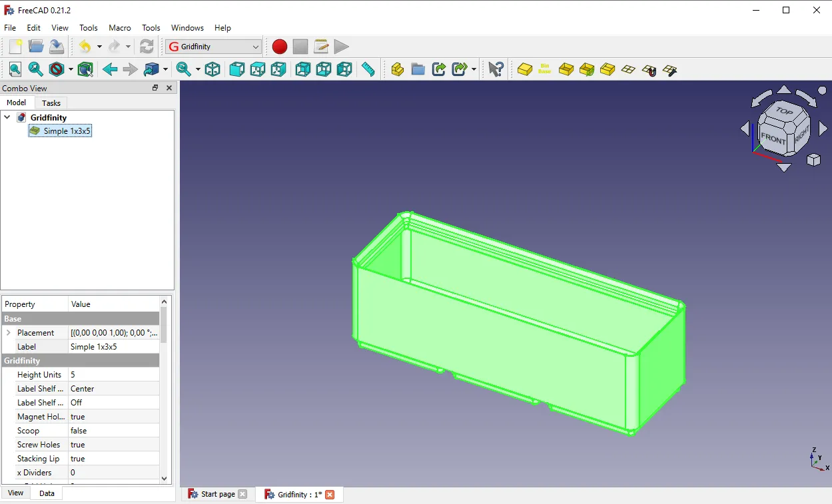
Task: Open the Macro menu
Action: 120,28
